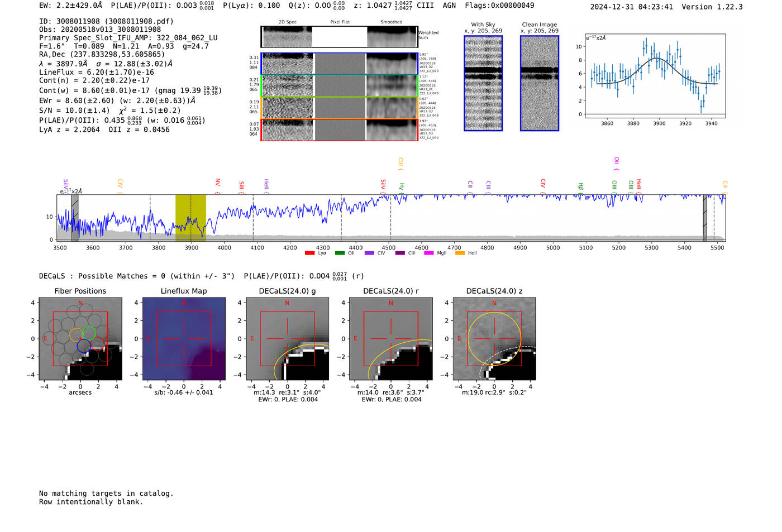
Task: Click the magenta MgII legend swatch
Action: [429, 253]
